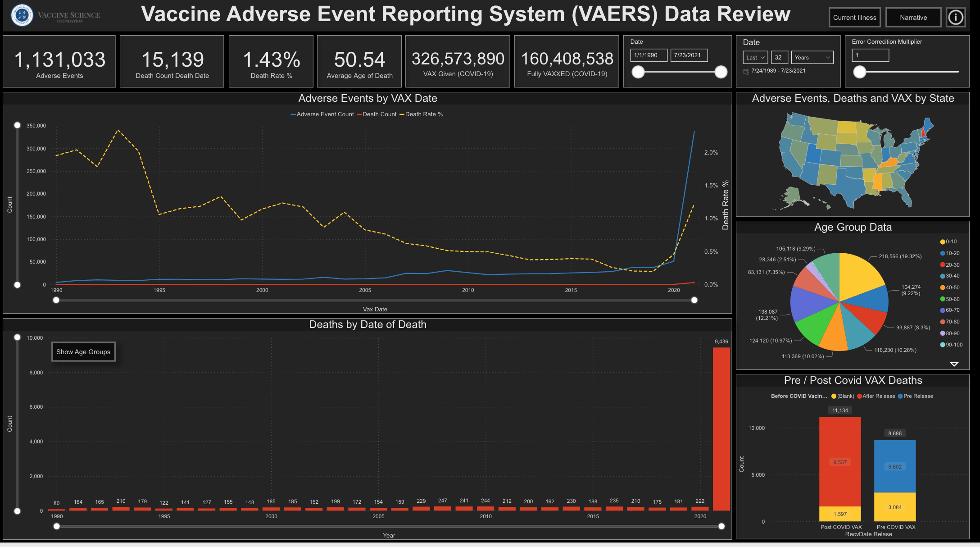Select the 40-50 age group legend item

tap(950, 288)
